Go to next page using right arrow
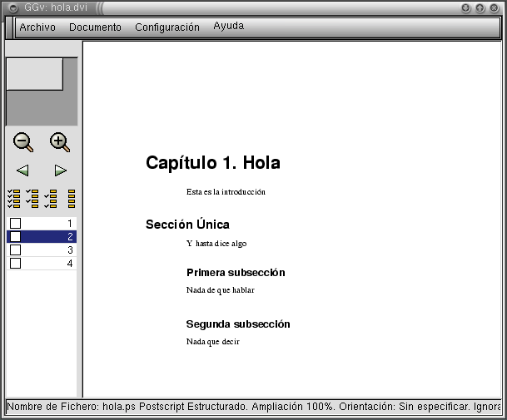The width and height of the screenshot is (507, 420). (x=60, y=170)
